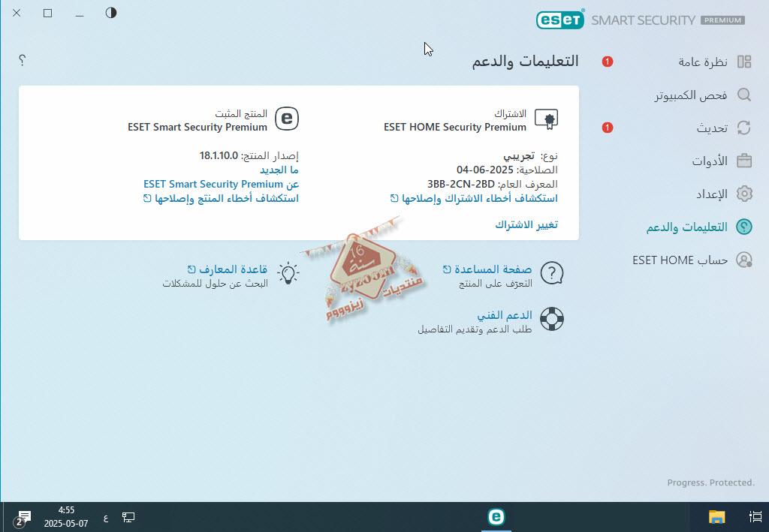Click the ESET icon on the taskbar
The image size is (769, 532).
coord(496,517)
